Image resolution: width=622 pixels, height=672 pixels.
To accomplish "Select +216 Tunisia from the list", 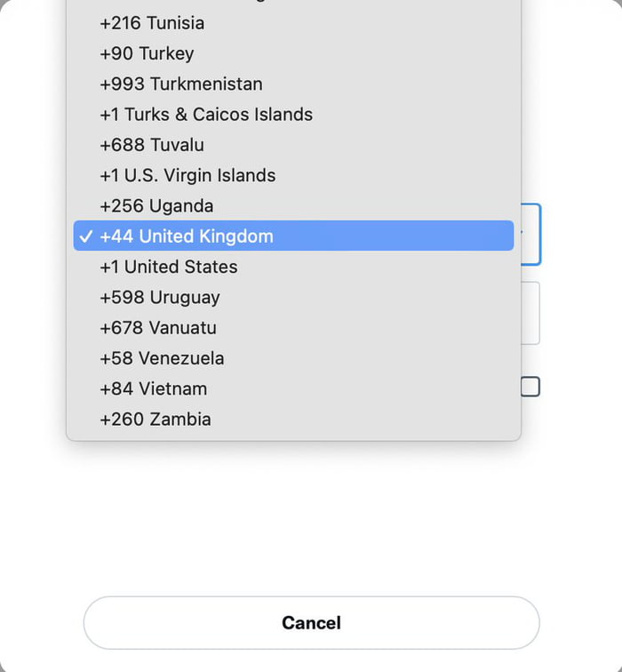I will (152, 23).
